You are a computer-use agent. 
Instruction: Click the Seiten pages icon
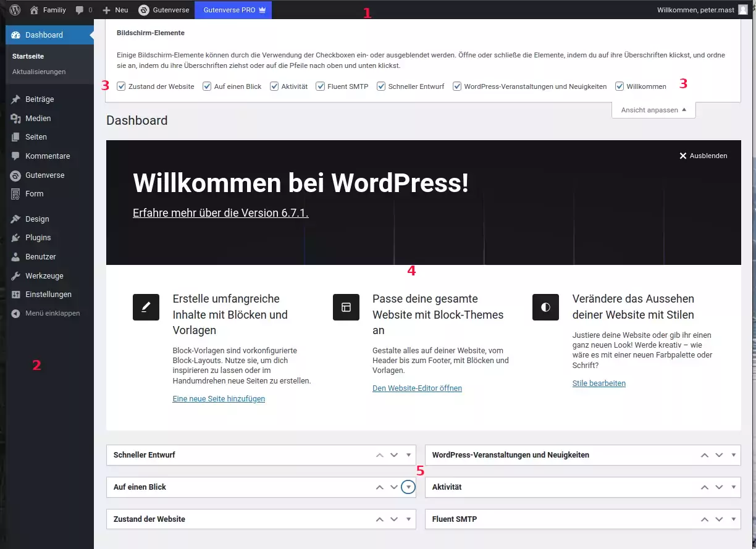pyautogui.click(x=16, y=137)
